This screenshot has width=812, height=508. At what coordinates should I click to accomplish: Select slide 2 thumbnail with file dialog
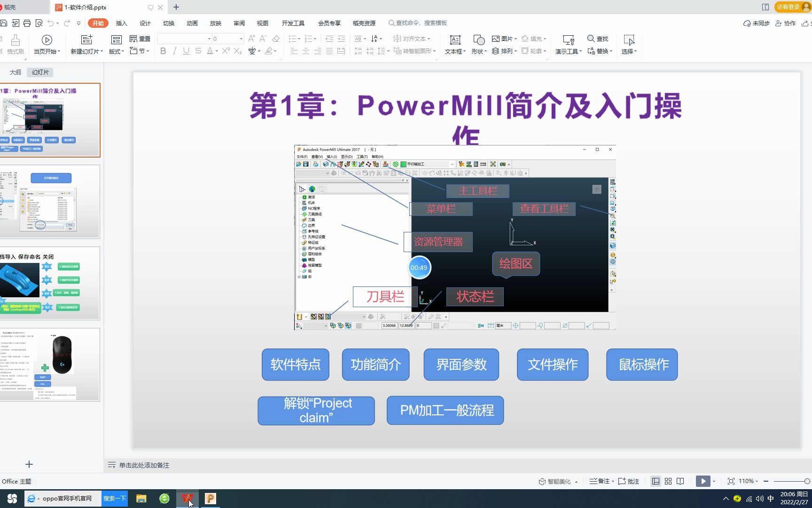pos(50,201)
